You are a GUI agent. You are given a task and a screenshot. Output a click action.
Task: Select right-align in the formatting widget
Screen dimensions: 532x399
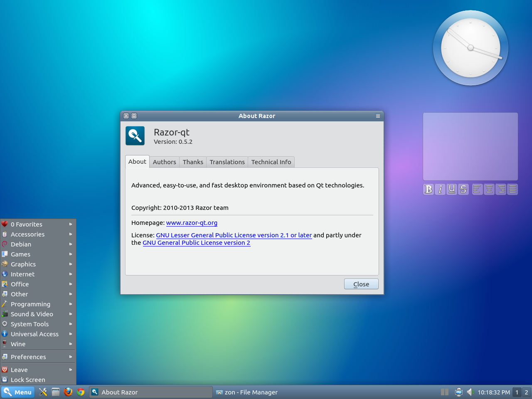(500, 189)
